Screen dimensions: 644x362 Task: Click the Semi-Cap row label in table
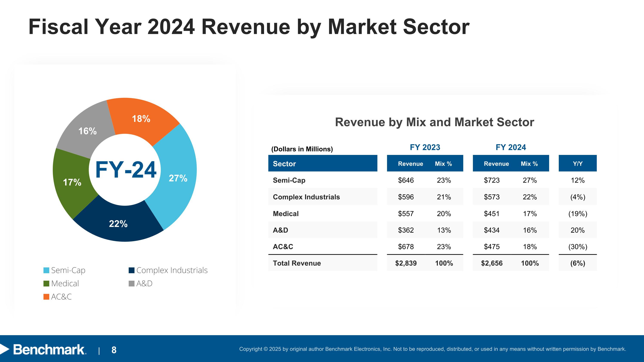[x=289, y=180]
